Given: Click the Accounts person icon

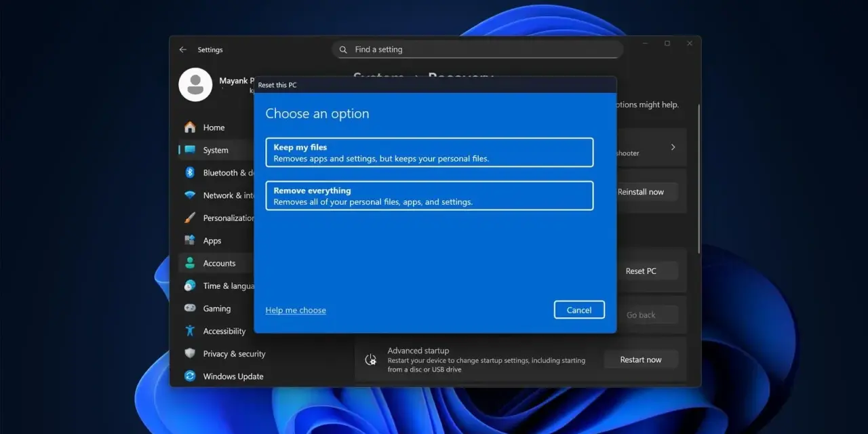Looking at the screenshot, I should pos(190,263).
